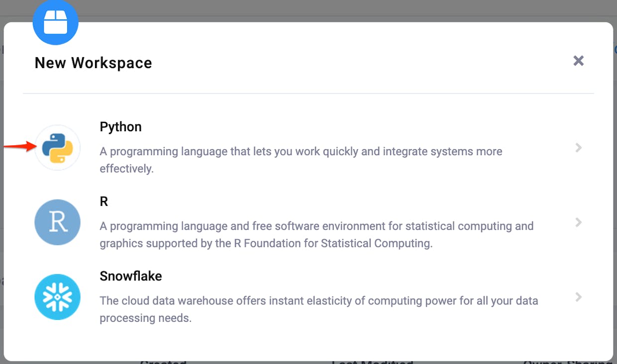
Task: Click the R Foundation description text
Action: tap(316, 235)
